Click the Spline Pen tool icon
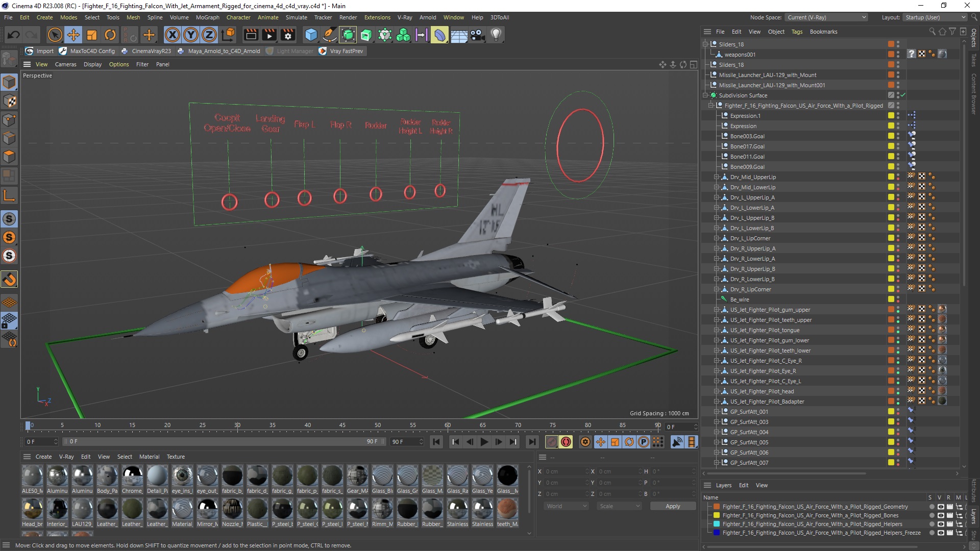Image resolution: width=980 pixels, height=551 pixels. (x=330, y=35)
